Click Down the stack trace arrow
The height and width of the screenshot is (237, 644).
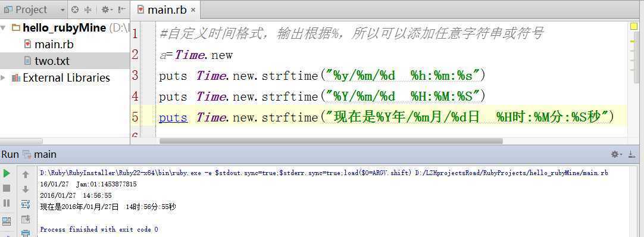point(26,189)
